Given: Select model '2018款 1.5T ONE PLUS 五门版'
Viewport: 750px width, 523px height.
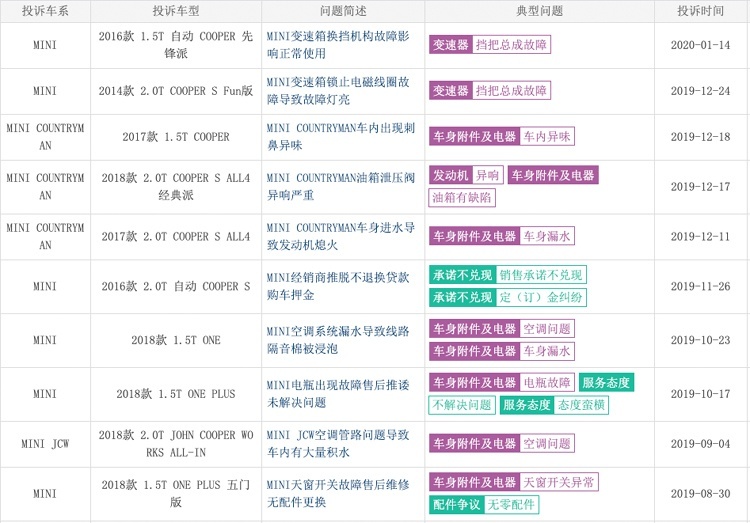Looking at the screenshot, I should [176, 493].
